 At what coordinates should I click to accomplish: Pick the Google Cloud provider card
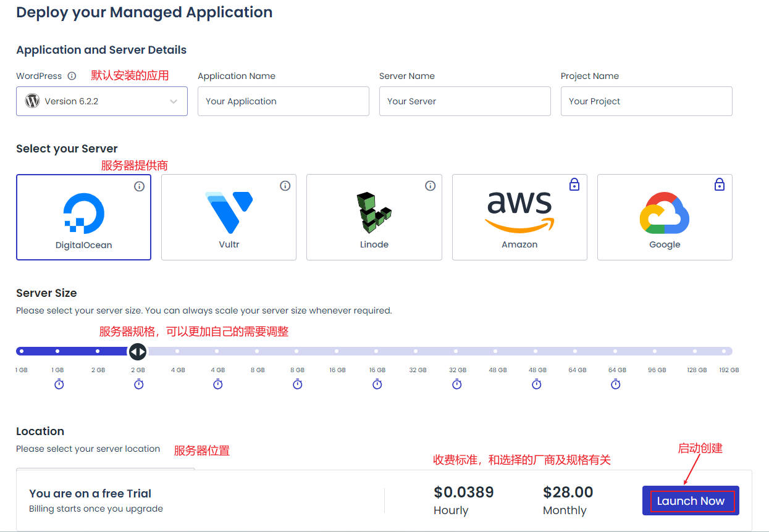(665, 217)
